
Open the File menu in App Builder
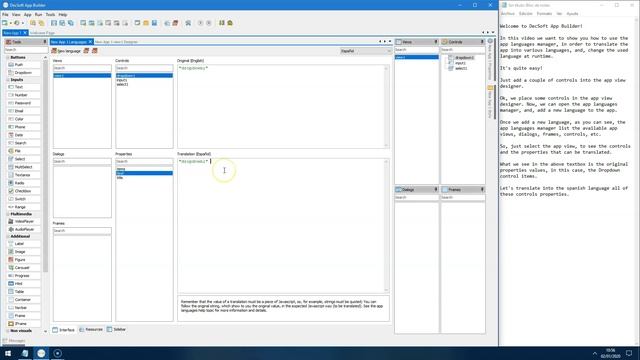pyautogui.click(x=5, y=15)
